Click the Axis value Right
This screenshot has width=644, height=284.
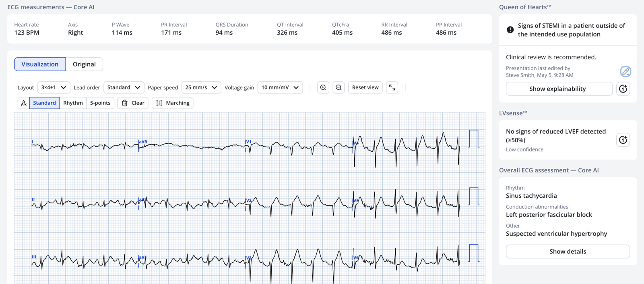point(75,33)
